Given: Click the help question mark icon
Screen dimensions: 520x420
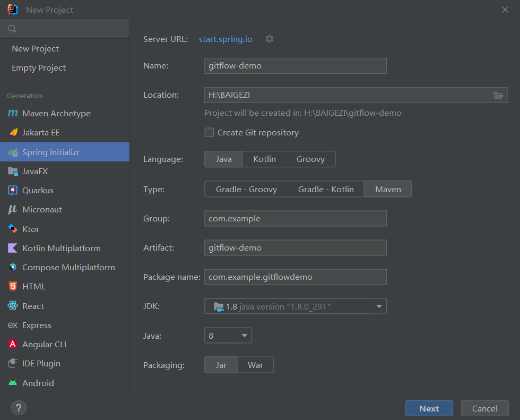Looking at the screenshot, I should pos(19,408).
